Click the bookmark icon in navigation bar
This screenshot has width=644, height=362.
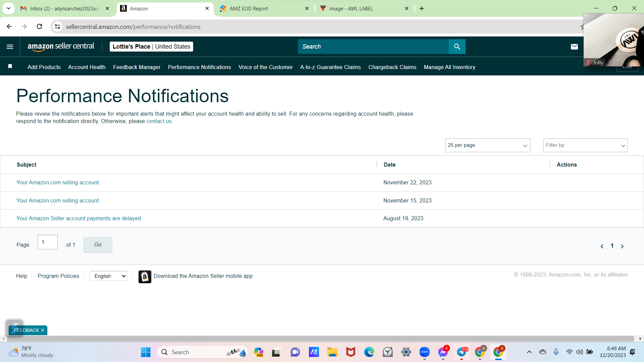coord(10,66)
